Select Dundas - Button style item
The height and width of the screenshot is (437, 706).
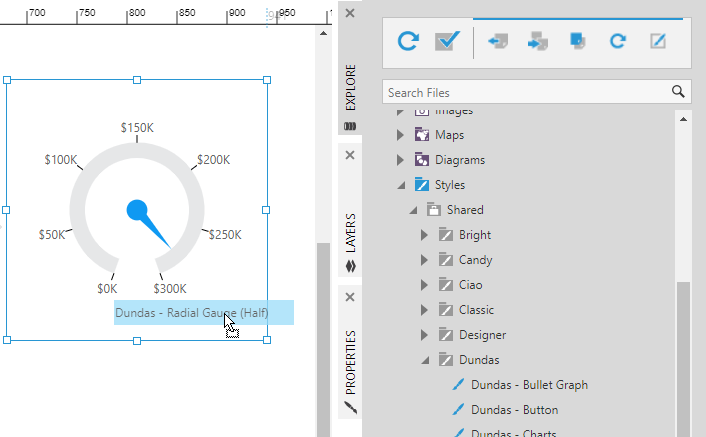(514, 410)
